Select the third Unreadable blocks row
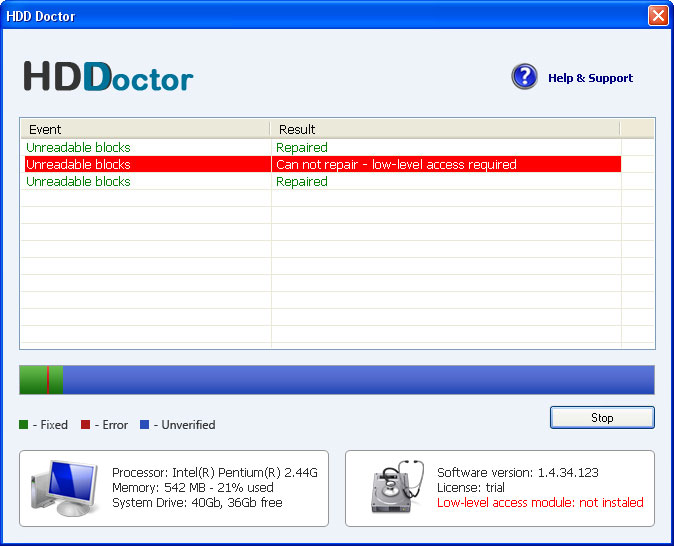 (322, 181)
